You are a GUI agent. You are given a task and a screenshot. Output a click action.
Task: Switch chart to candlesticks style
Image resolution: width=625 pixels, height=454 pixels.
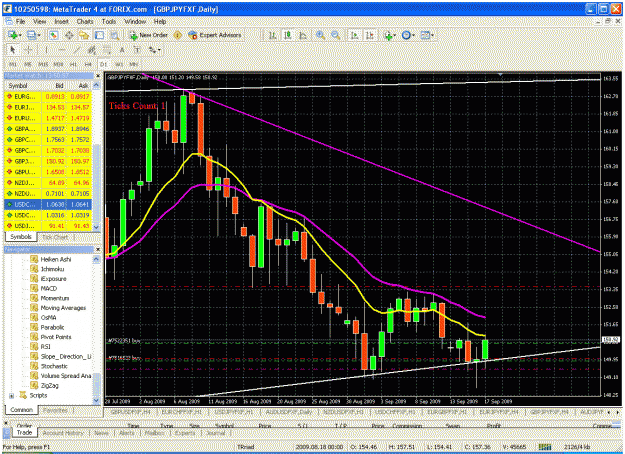pos(287,35)
